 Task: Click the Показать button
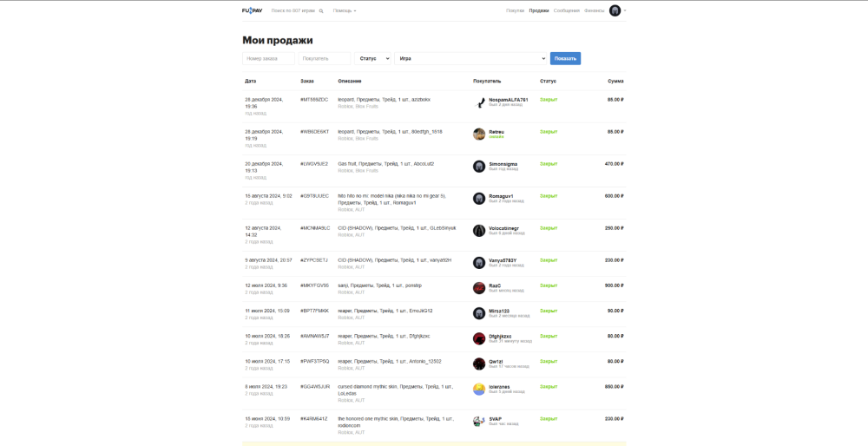(565, 58)
